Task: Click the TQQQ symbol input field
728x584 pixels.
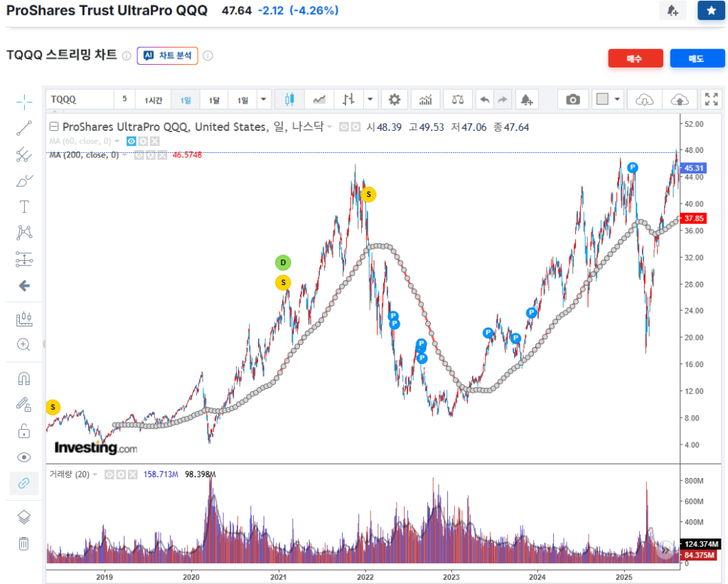Action: point(79,100)
